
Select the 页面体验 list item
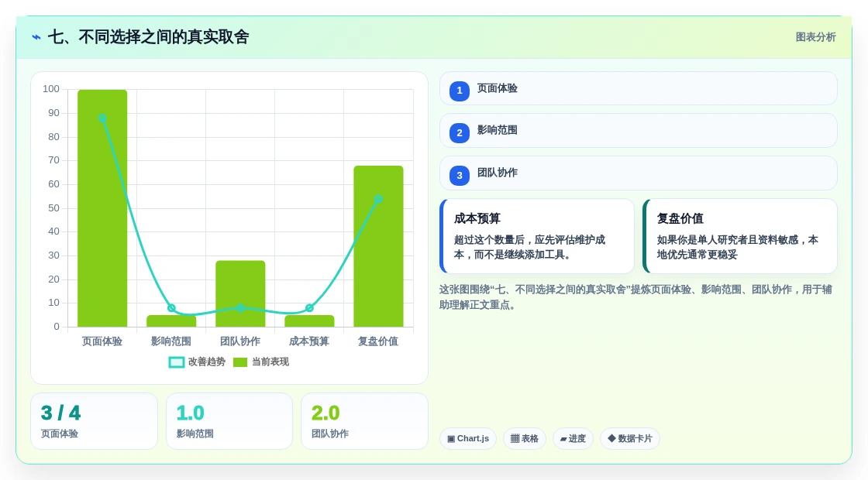click(639, 88)
